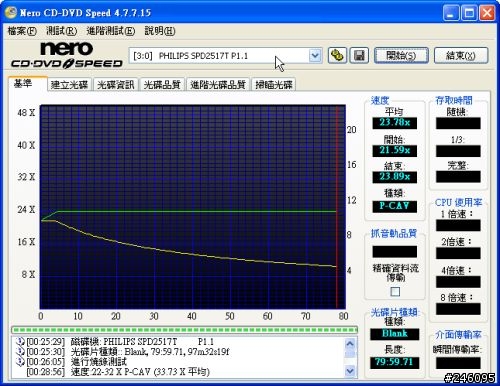Maximize the Nero CD-DVD Speed window

point(469,13)
